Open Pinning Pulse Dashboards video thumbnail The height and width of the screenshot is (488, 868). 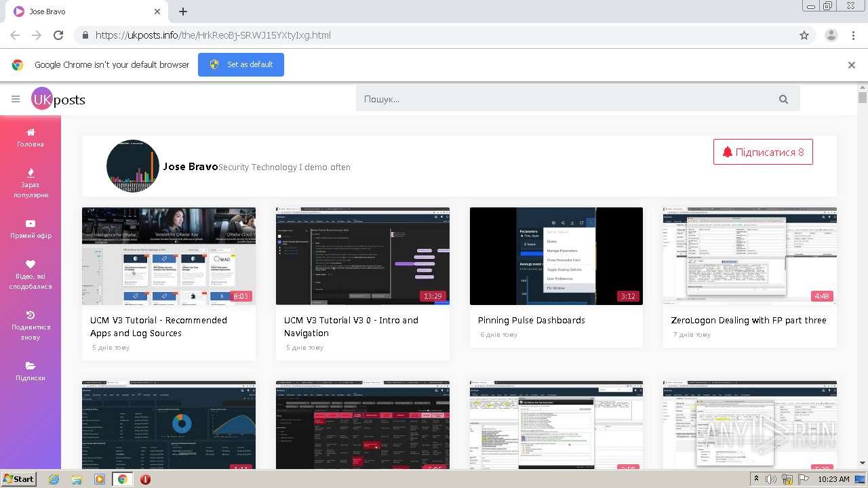click(556, 256)
